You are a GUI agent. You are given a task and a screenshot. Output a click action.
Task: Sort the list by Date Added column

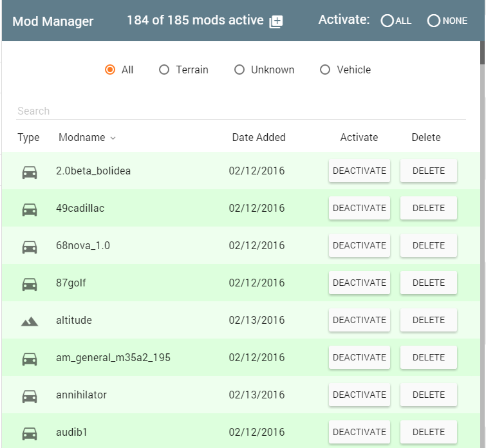pyautogui.click(x=259, y=137)
